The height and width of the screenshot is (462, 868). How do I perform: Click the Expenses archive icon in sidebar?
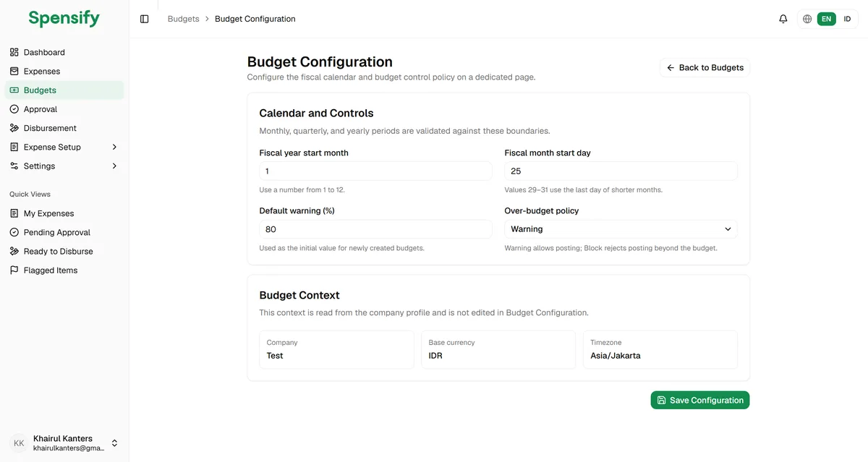coord(14,71)
